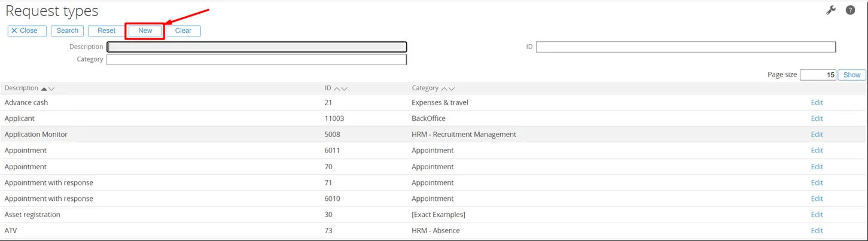
Task: Sort ID column descending
Action: 344,89
